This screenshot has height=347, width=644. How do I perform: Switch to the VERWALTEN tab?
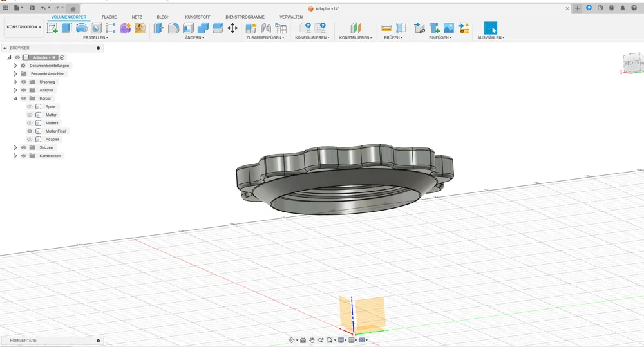pos(291,17)
